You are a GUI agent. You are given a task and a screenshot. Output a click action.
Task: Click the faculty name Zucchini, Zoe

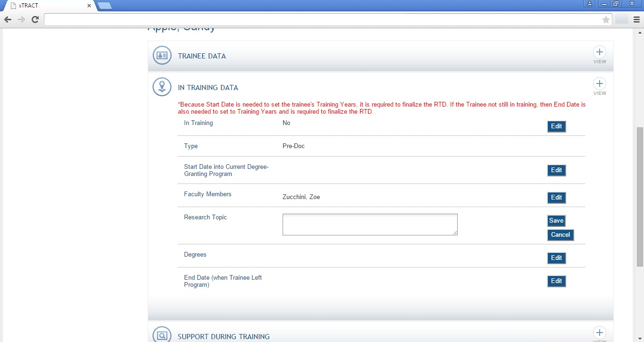tap(301, 197)
